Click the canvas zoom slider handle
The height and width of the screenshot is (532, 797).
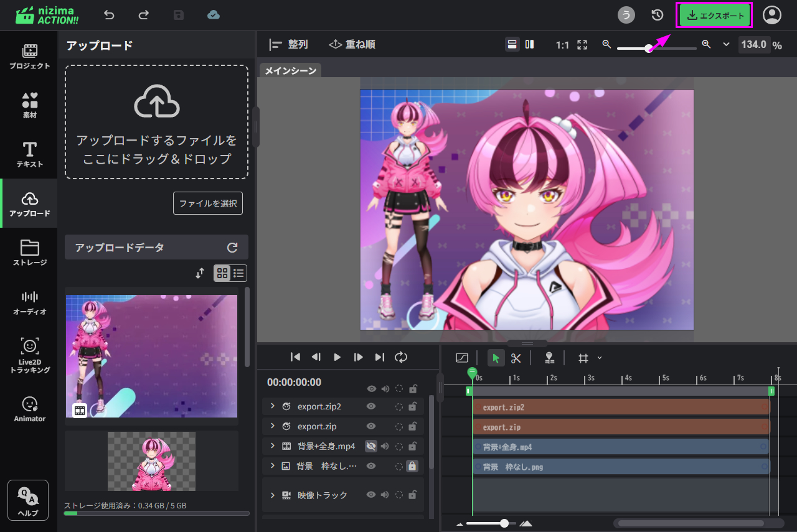(649, 48)
